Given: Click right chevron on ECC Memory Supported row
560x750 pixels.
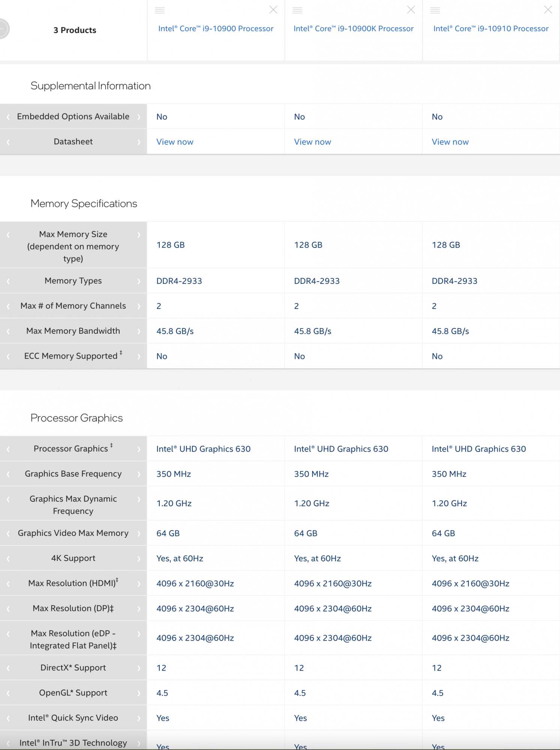Looking at the screenshot, I should (139, 356).
